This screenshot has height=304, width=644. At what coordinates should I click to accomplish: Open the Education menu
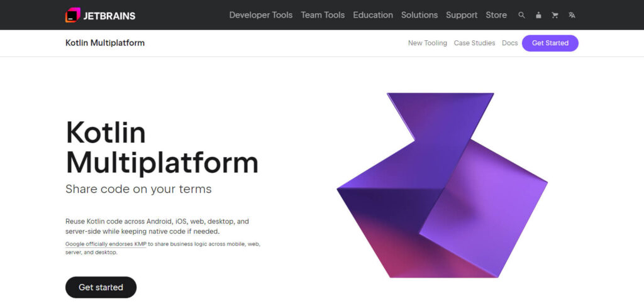point(373,15)
